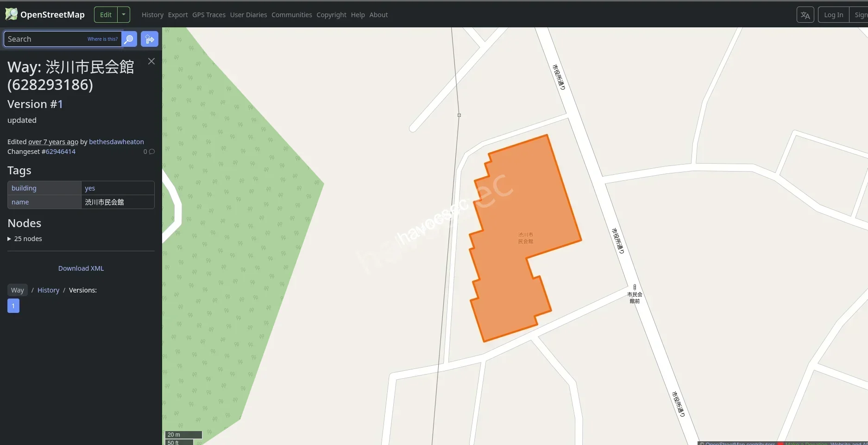Expand the 25 nodes list

(25, 238)
